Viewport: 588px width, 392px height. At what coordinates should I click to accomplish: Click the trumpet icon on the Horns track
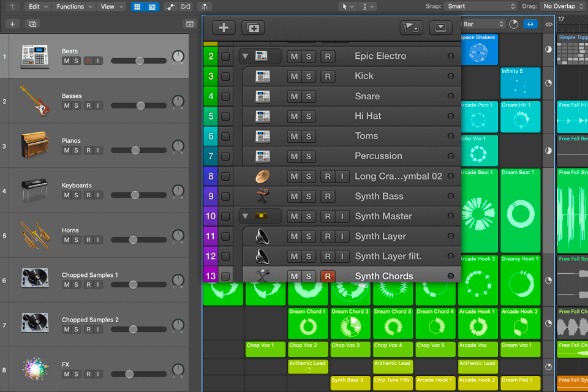click(x=34, y=235)
